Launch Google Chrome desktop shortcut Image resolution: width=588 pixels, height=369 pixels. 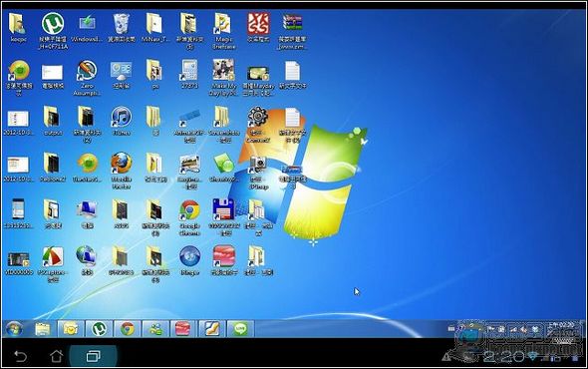point(189,209)
